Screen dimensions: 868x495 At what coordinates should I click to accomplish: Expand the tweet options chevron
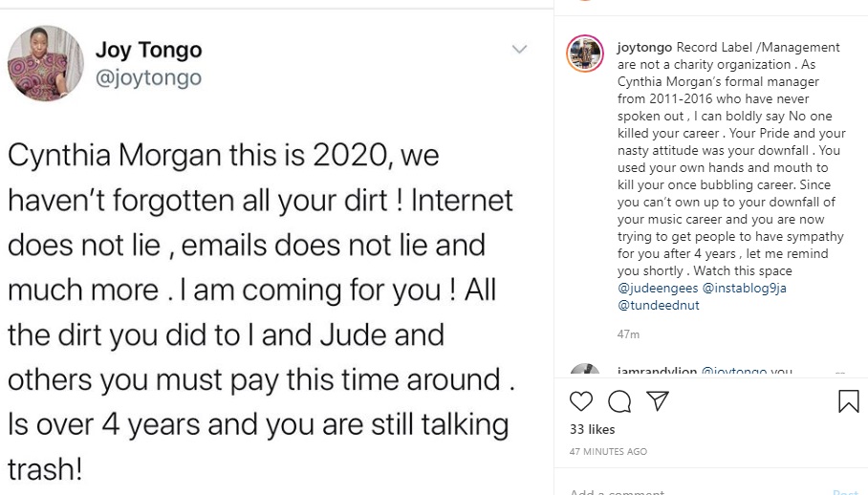[519, 50]
